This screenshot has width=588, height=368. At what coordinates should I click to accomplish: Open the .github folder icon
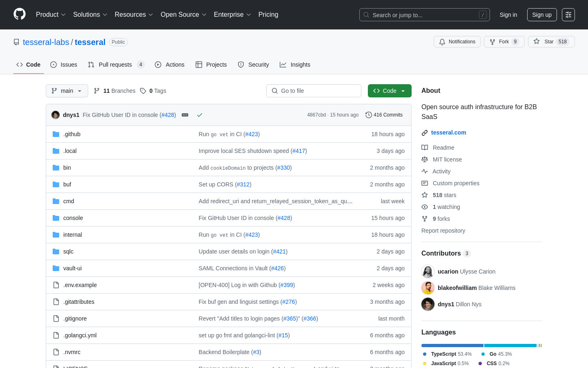pyautogui.click(x=56, y=134)
